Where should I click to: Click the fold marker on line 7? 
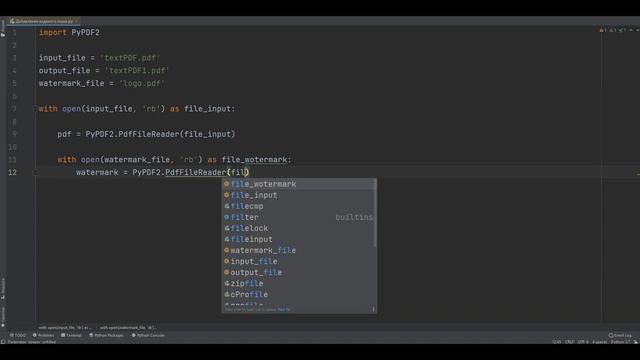[35, 109]
